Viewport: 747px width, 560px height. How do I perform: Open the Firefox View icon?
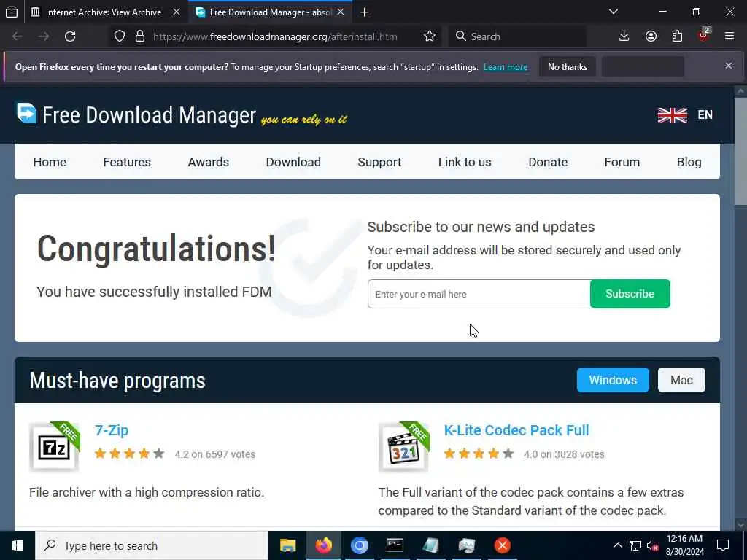tap(12, 12)
